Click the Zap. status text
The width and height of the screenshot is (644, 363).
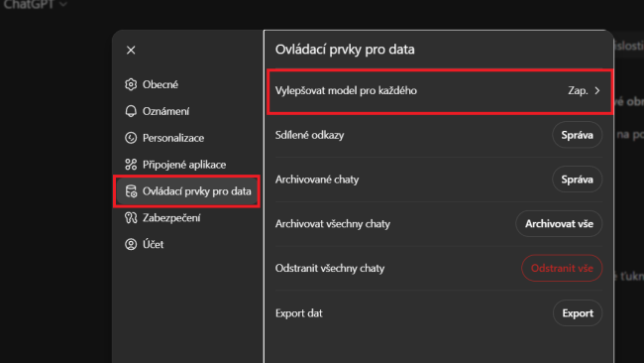578,90
